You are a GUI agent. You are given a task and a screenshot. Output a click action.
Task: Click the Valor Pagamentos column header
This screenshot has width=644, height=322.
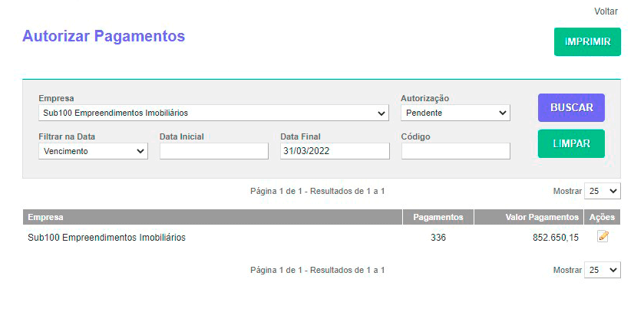[542, 217]
